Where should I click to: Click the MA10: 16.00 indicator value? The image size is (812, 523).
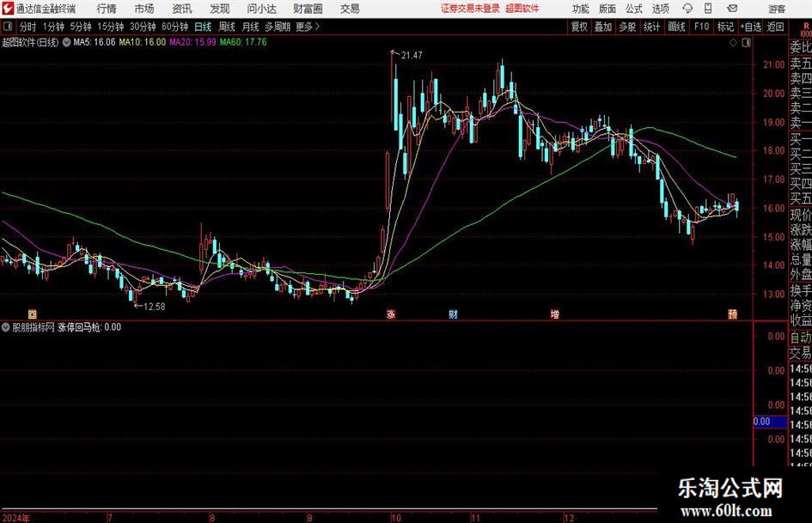tap(143, 42)
